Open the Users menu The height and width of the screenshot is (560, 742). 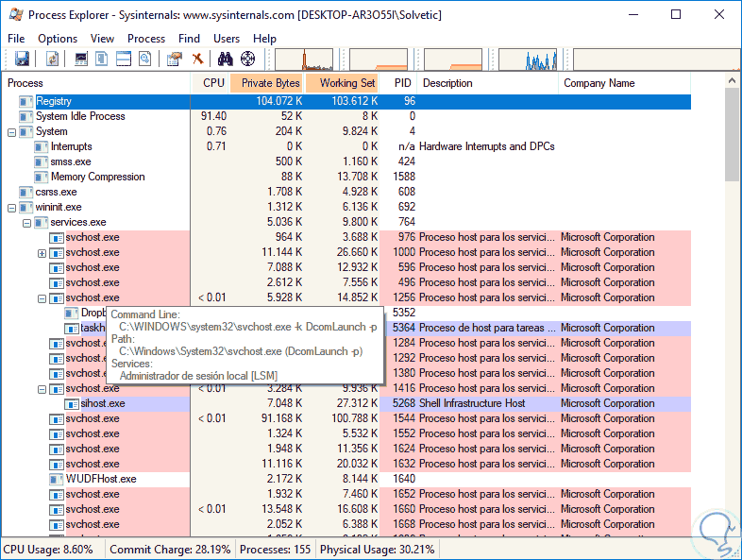click(x=227, y=39)
